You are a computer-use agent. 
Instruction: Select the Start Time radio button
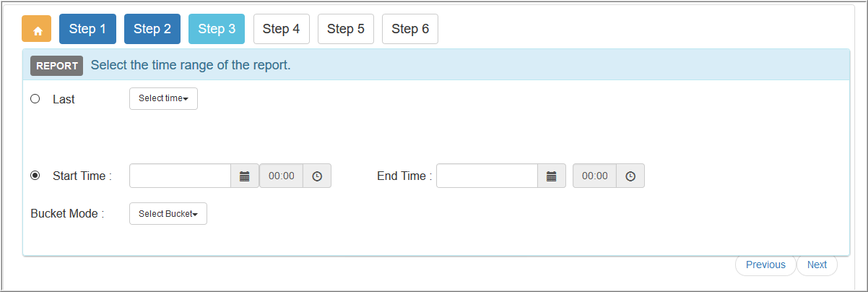click(x=35, y=175)
